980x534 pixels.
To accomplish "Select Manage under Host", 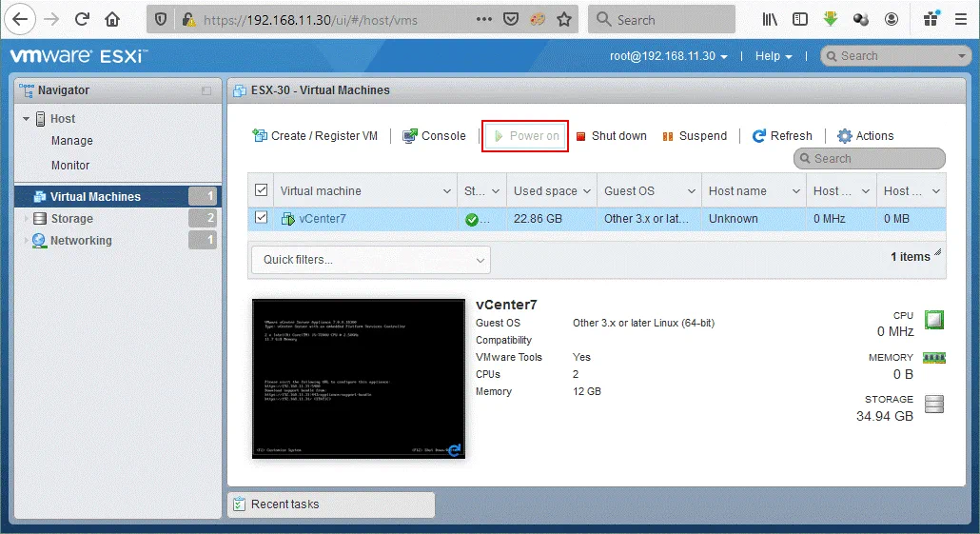I will coord(72,141).
